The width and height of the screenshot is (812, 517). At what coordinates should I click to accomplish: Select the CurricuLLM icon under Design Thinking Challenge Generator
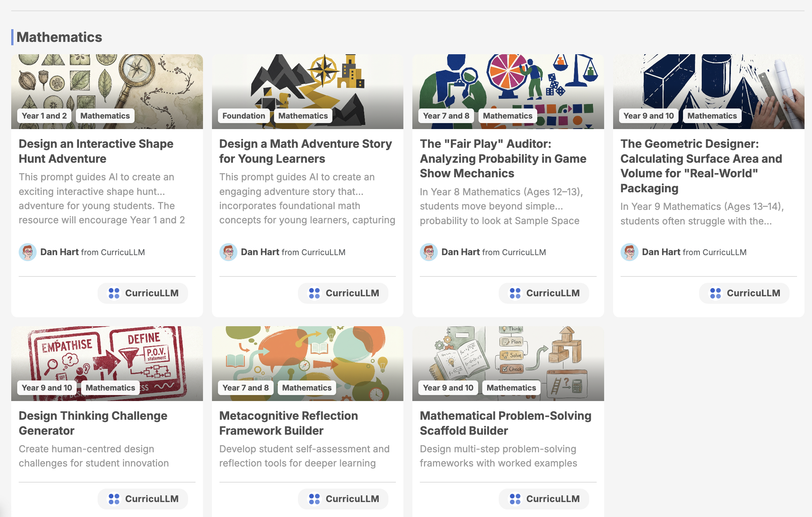[114, 499]
